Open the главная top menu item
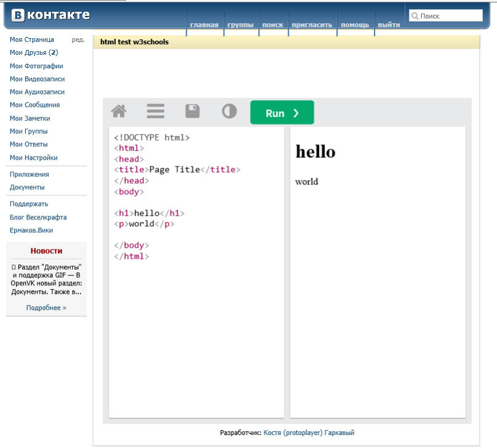The width and height of the screenshot is (497, 448). coord(204,25)
